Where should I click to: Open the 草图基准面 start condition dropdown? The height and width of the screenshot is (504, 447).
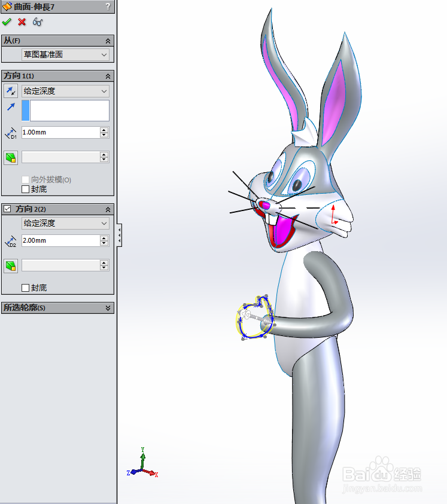click(x=65, y=54)
